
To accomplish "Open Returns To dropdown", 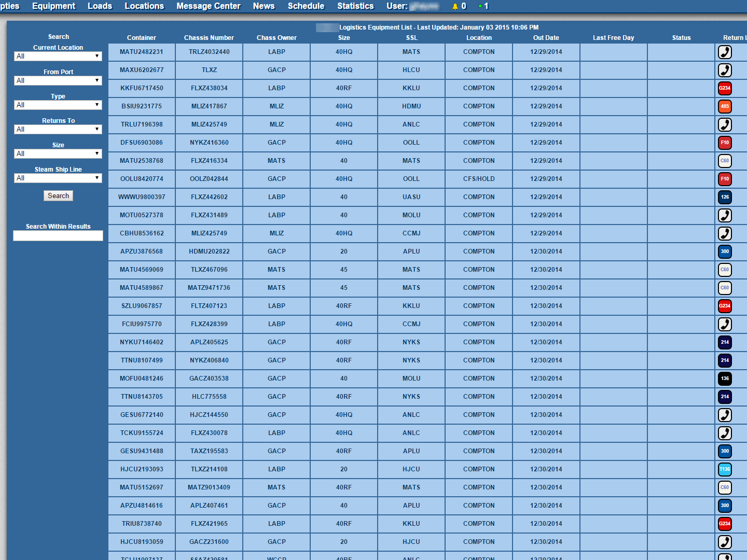I will coord(58,130).
